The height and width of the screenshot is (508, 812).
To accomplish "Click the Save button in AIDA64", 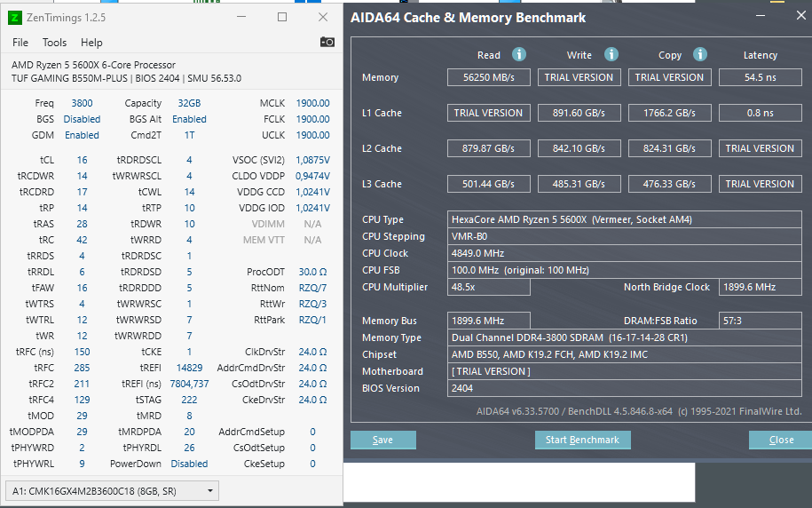I will (x=383, y=440).
